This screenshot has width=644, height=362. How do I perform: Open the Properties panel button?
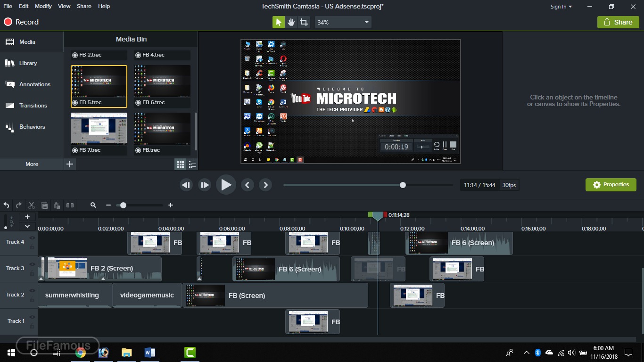611,185
